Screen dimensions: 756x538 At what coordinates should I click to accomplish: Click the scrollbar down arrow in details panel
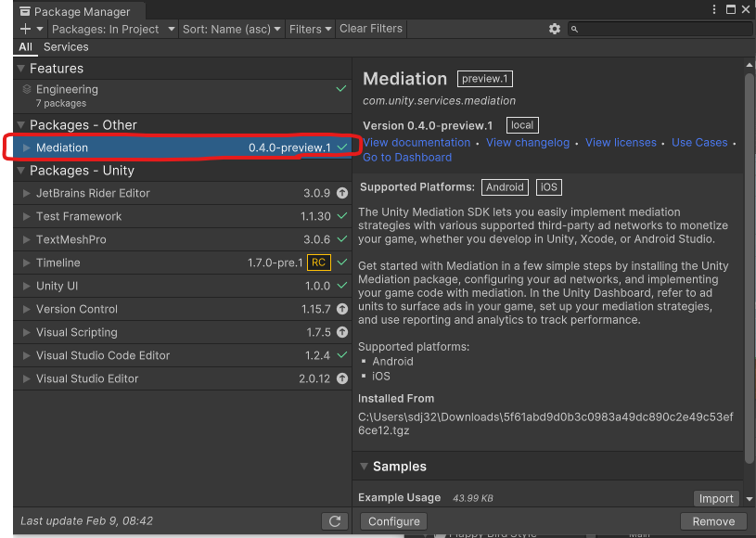pyautogui.click(x=750, y=499)
